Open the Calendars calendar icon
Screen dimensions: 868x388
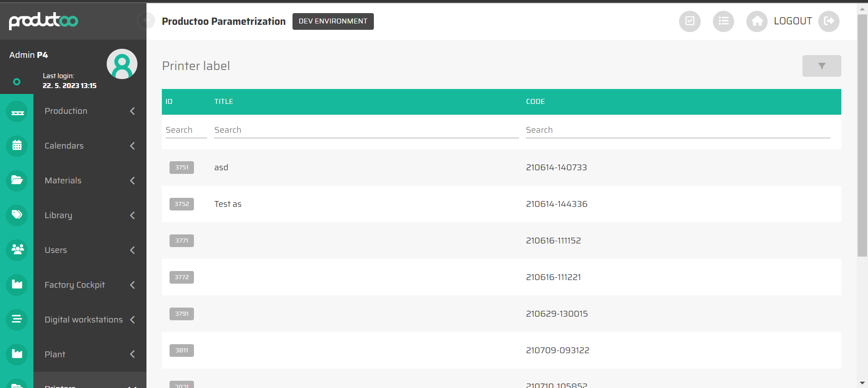click(x=17, y=146)
